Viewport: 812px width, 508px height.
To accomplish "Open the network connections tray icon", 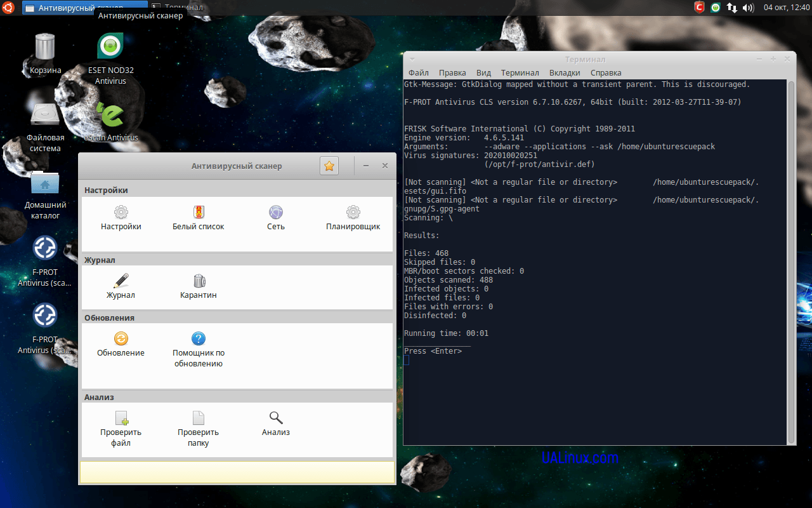I will [732, 8].
